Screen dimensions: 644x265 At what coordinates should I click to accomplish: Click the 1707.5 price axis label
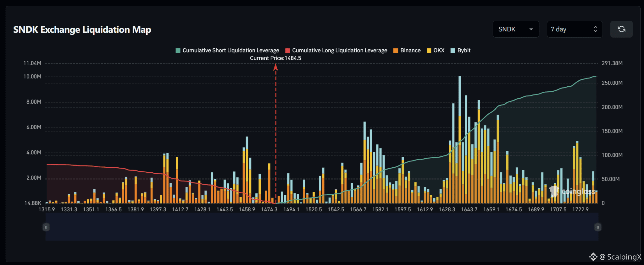558,209
